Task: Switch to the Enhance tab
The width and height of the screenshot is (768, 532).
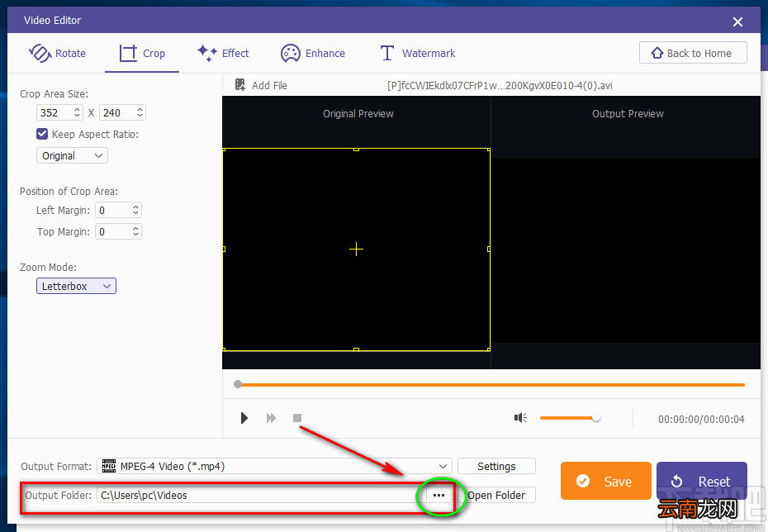Action: pos(312,53)
